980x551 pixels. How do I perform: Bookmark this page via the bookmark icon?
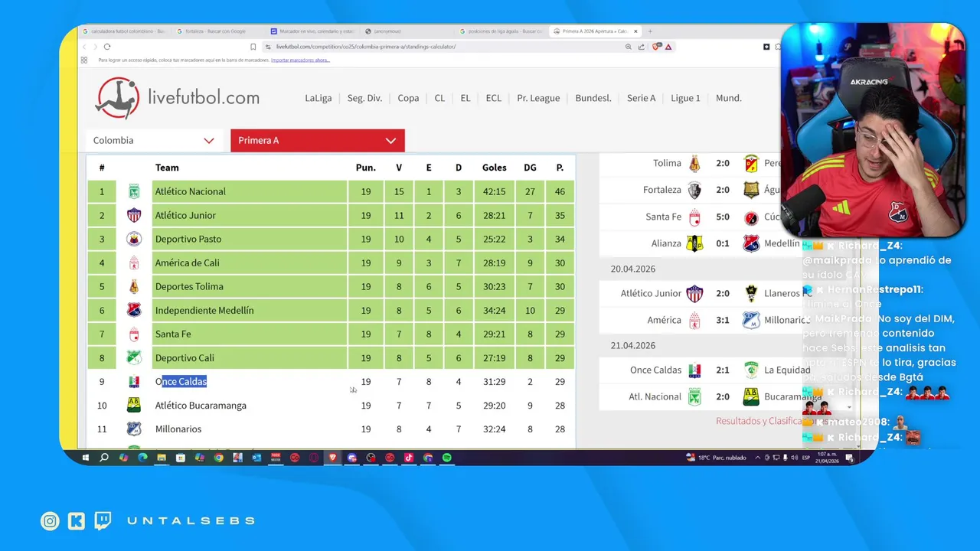click(253, 47)
